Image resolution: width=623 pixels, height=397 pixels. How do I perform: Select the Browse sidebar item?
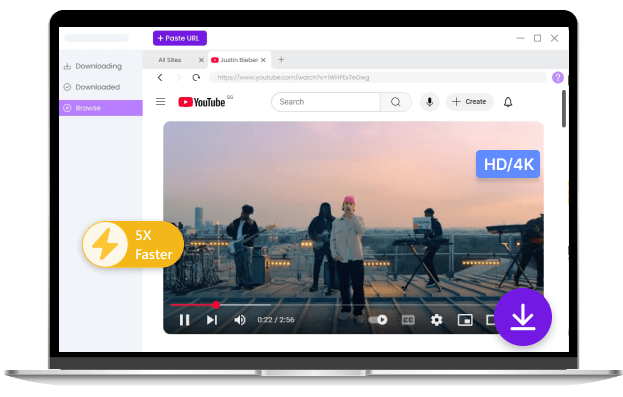pos(101,108)
